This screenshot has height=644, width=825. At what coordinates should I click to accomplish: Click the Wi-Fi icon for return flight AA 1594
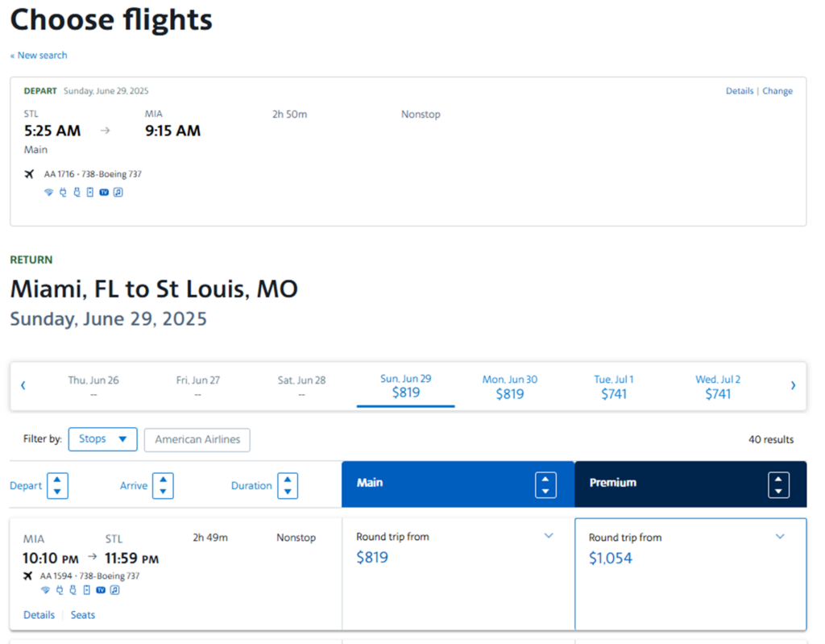coord(45,590)
